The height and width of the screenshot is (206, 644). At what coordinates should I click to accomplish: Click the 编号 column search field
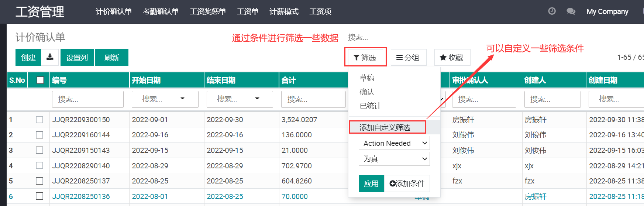[88, 99]
